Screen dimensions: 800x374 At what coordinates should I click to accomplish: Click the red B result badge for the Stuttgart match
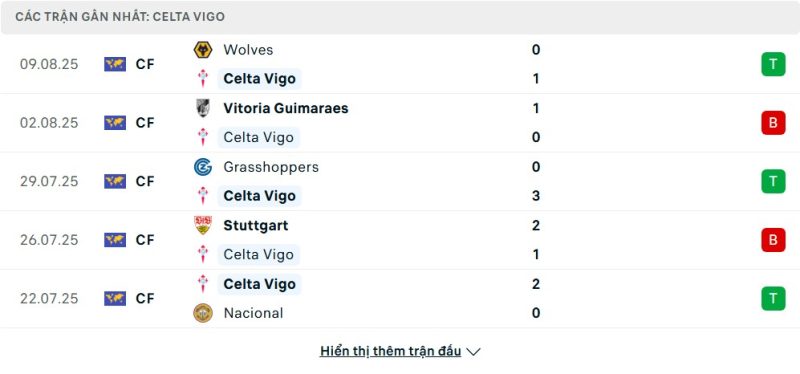pyautogui.click(x=773, y=240)
